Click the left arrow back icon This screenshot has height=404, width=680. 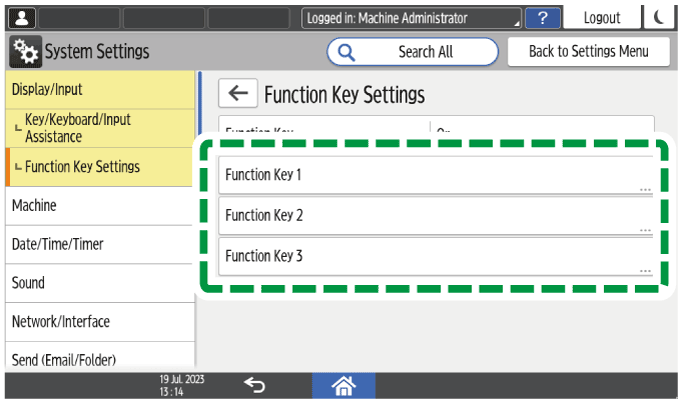[x=237, y=94]
